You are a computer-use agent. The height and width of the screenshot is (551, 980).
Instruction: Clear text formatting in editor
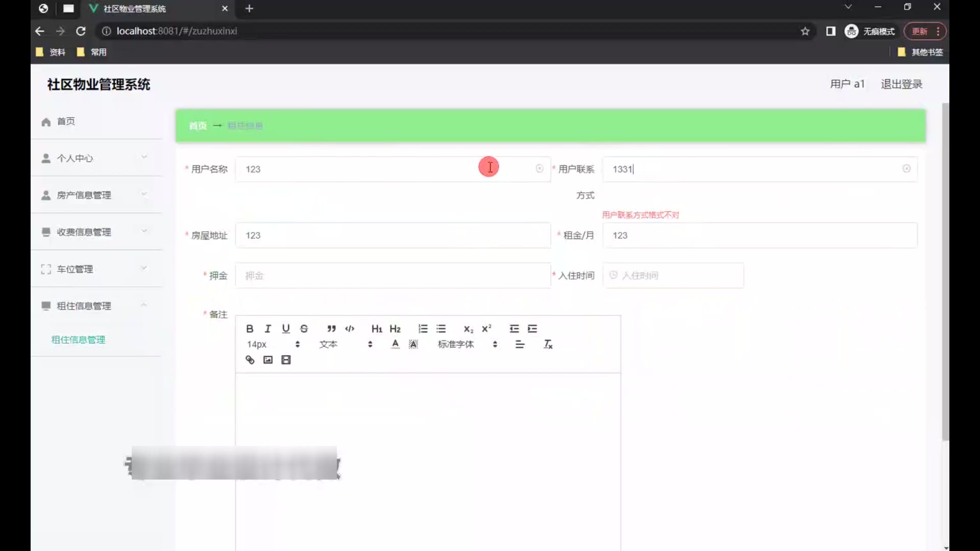pyautogui.click(x=548, y=344)
